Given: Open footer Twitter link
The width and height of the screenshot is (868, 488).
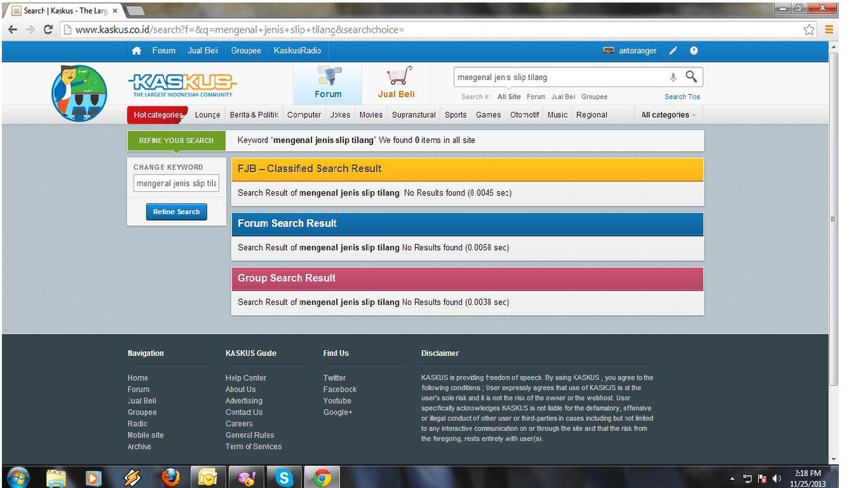Looking at the screenshot, I should tap(334, 378).
